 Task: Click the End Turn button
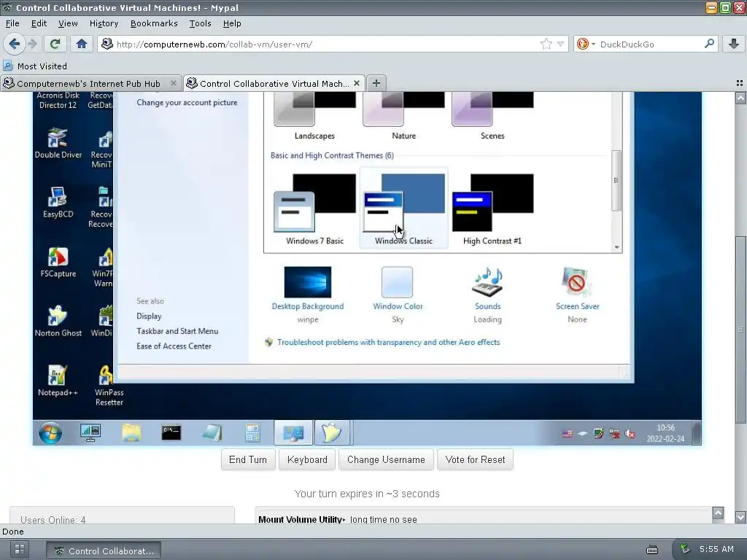248,459
